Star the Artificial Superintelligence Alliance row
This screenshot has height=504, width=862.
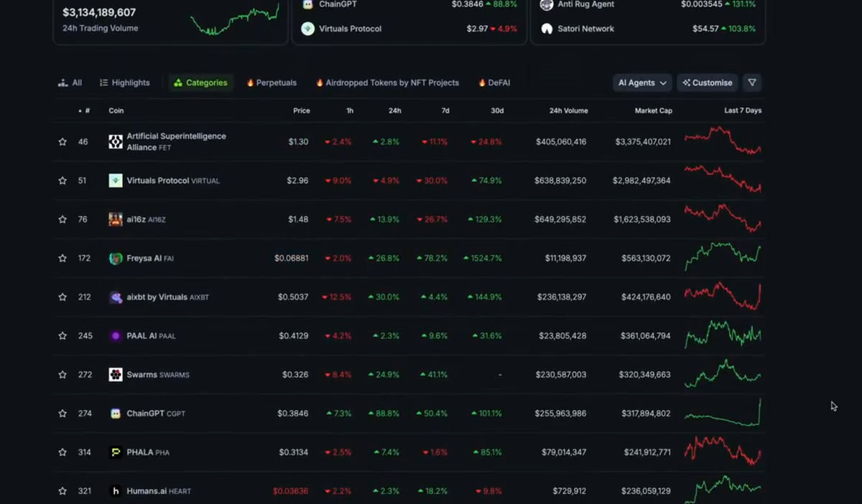(62, 142)
